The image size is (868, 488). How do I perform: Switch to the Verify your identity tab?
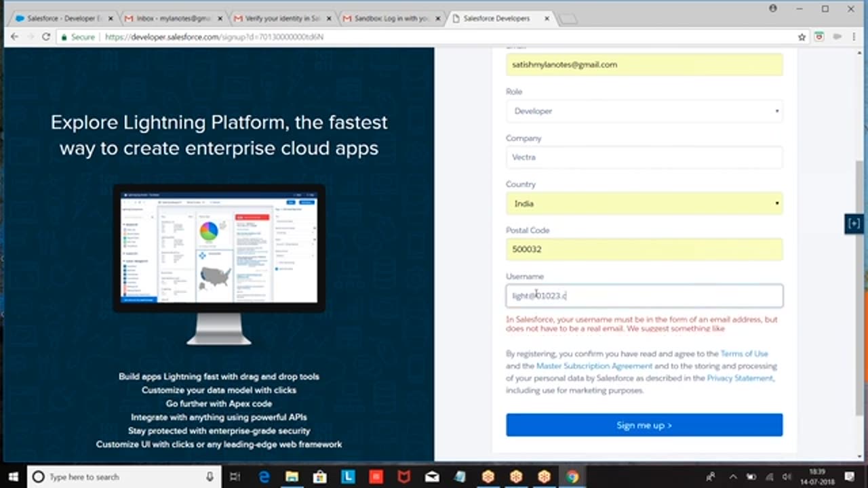(x=282, y=18)
